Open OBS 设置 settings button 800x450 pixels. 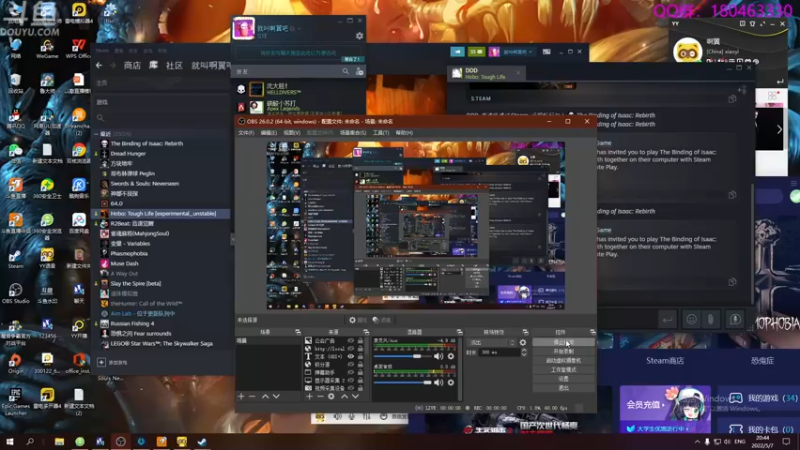click(x=563, y=379)
